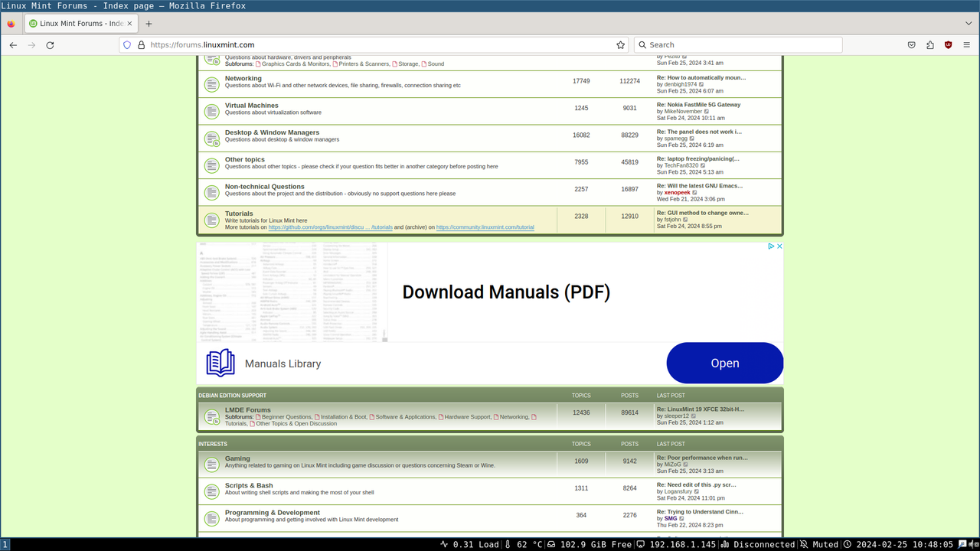Open the Scripts & Bash forum
Image resolution: width=980 pixels, height=551 pixels.
(x=249, y=485)
